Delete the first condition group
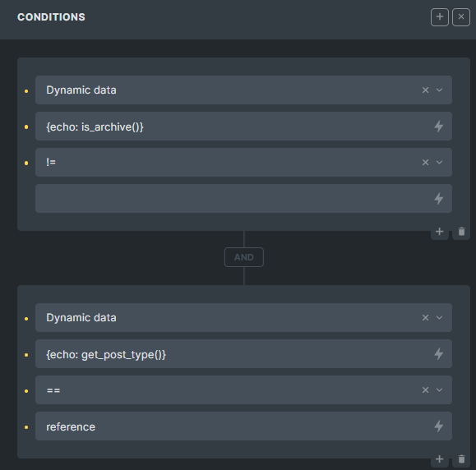476x470 pixels. click(461, 232)
